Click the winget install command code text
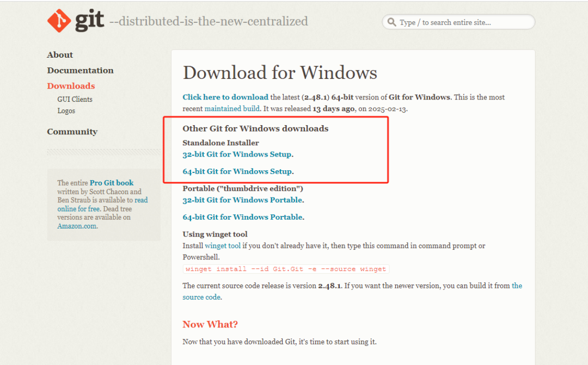Screen dimensions: 588x365 [286, 269]
